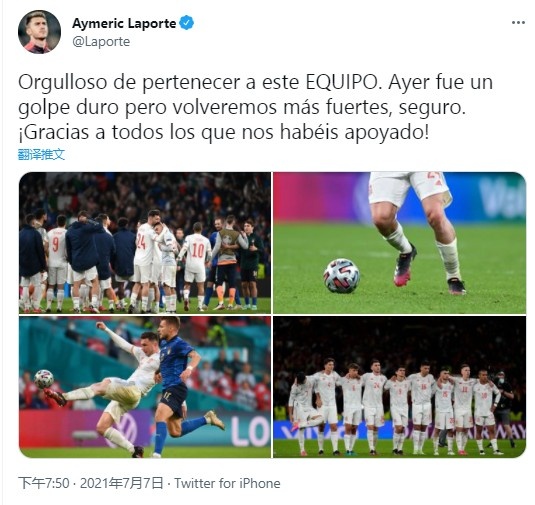Image resolution: width=535 pixels, height=505 pixels.
Task: Click the tweet timestamp 下午7:50
Action: coord(44,483)
